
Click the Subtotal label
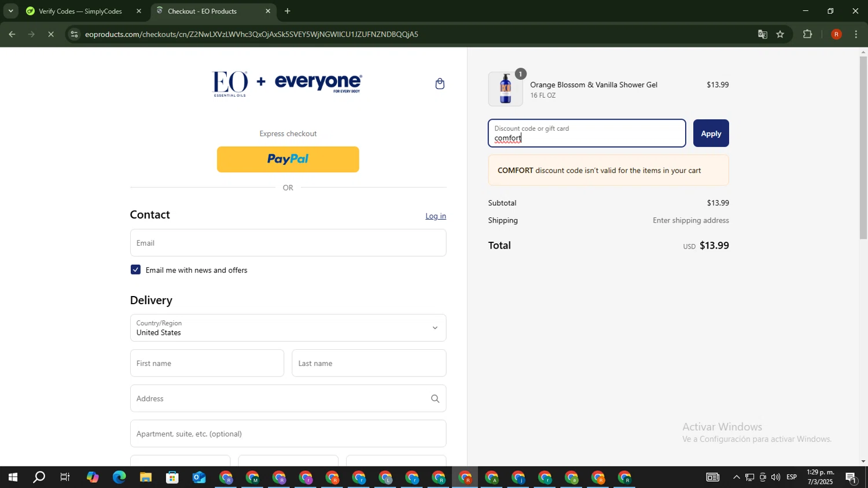(x=502, y=203)
